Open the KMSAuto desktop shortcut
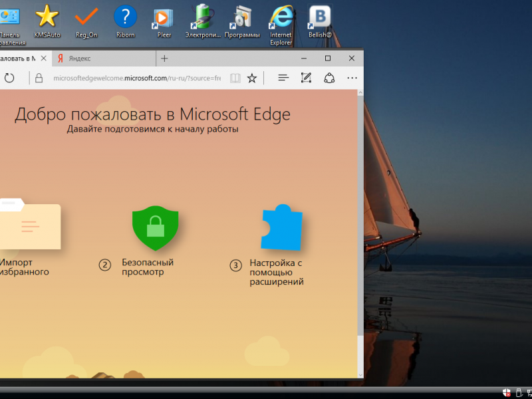 click(47, 21)
